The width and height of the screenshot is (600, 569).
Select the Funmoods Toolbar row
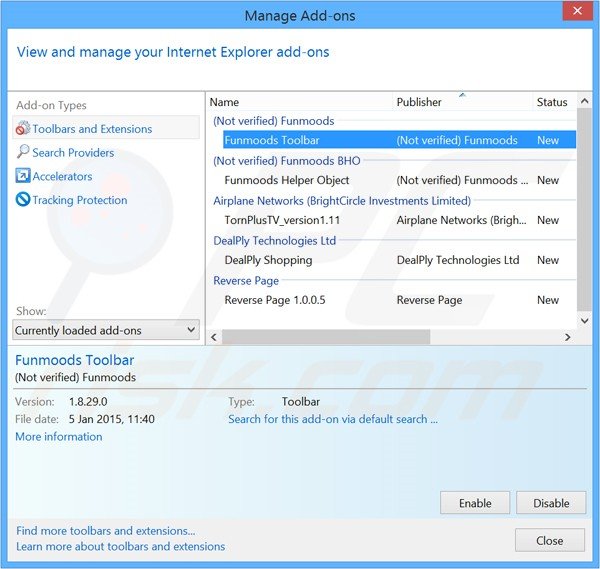coord(399,140)
